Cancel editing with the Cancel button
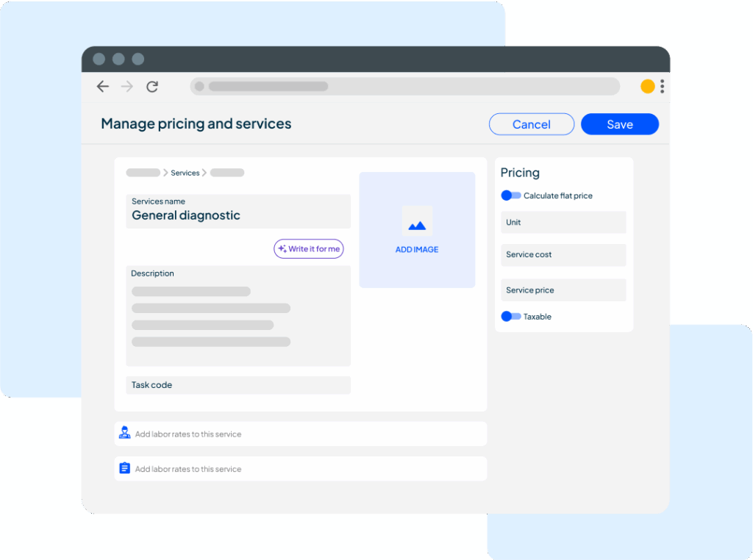The width and height of the screenshot is (753, 560). click(531, 123)
